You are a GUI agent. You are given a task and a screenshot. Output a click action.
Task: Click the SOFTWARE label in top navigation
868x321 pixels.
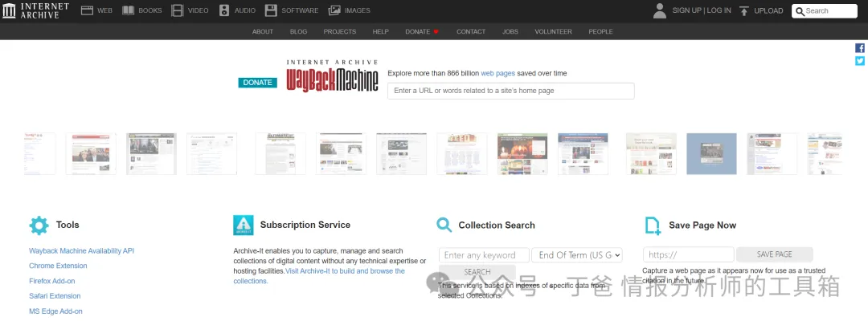point(300,10)
